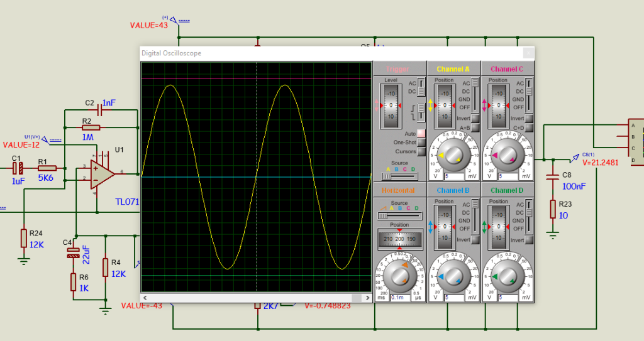Enable the A+B sum button
Viewport: 644px width, 341px height.
(x=475, y=128)
